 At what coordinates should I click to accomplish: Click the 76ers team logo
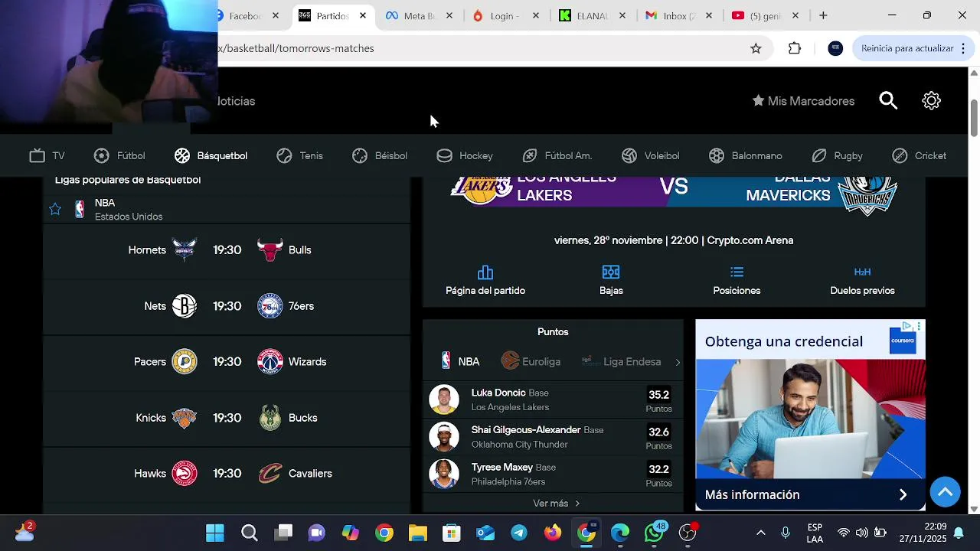269,306
